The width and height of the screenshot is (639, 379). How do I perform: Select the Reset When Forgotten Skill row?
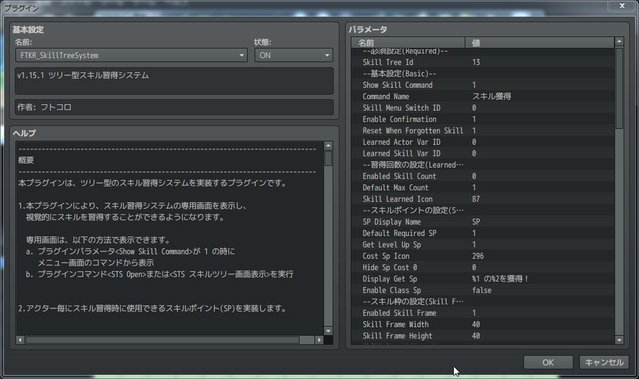483,131
